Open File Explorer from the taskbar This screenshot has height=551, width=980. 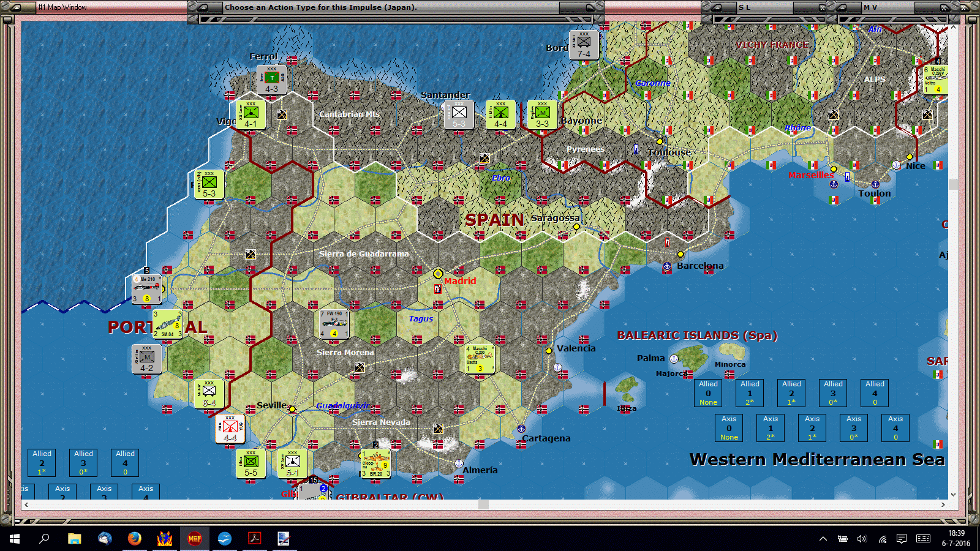click(75, 539)
